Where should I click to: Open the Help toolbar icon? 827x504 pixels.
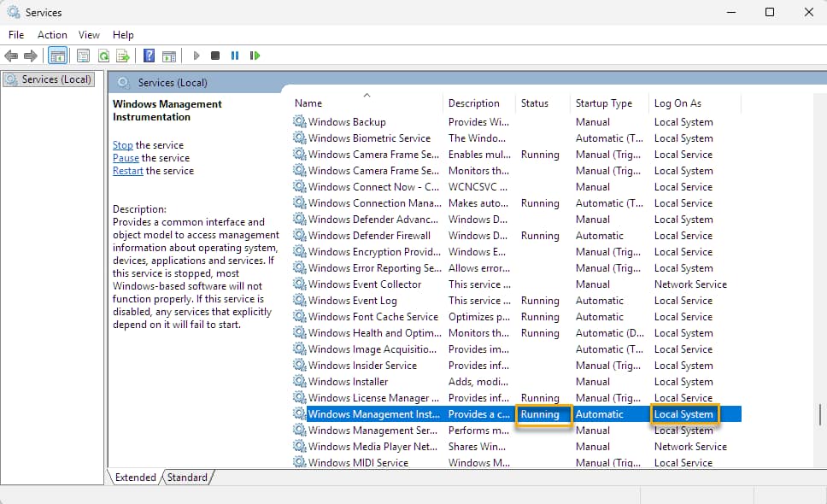150,56
